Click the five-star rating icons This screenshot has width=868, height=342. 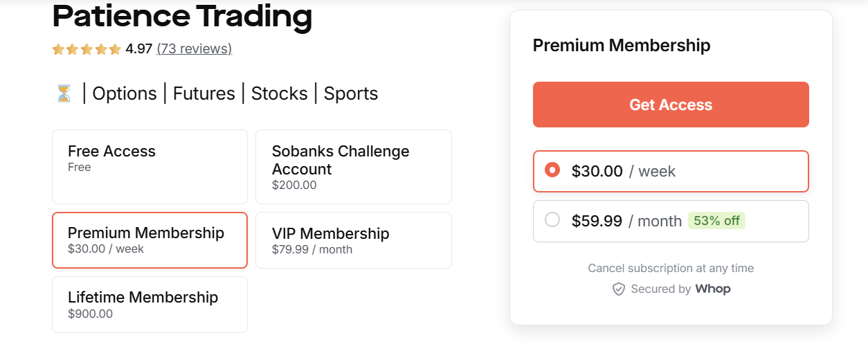coord(87,49)
